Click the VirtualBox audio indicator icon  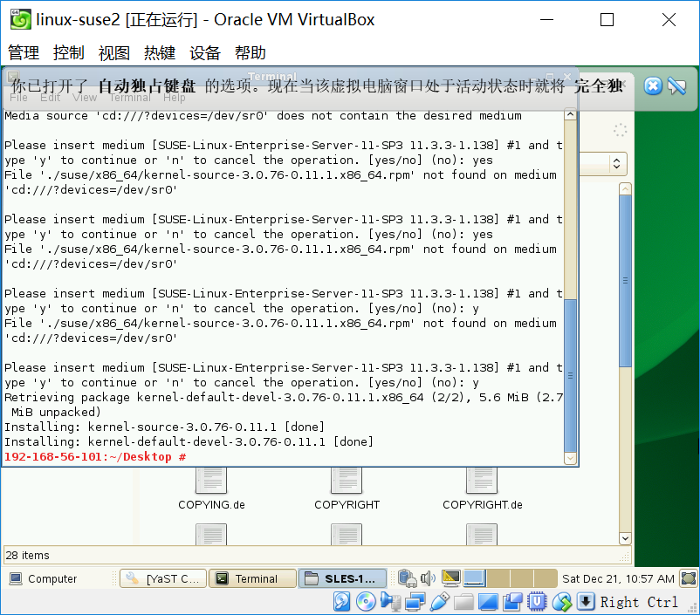(x=390, y=602)
